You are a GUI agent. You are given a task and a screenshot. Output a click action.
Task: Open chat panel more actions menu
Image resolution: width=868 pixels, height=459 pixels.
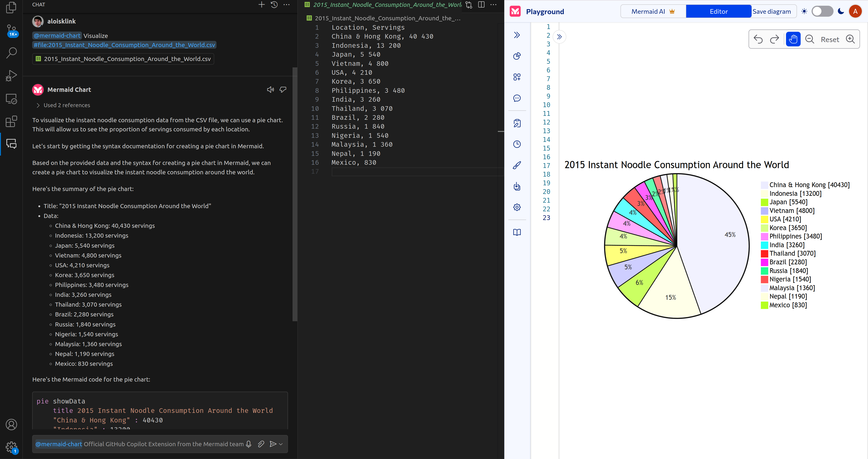287,5
